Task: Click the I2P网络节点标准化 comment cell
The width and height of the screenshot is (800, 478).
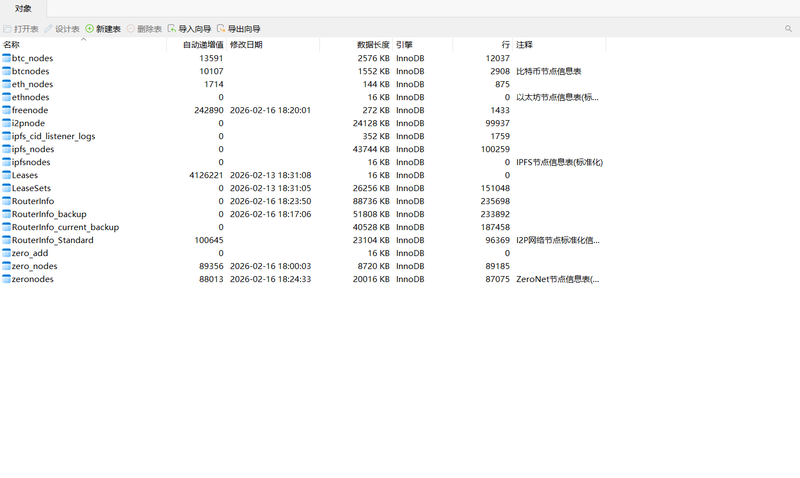Action: 558,240
